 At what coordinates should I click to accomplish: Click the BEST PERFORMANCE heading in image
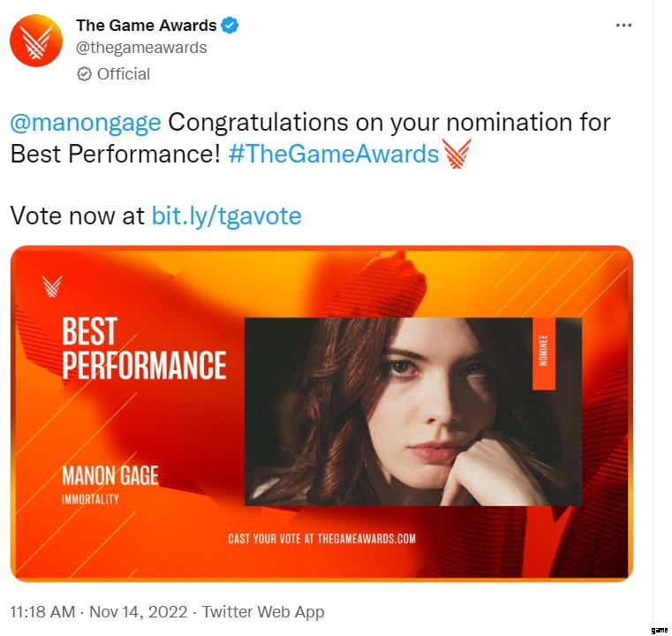[144, 349]
